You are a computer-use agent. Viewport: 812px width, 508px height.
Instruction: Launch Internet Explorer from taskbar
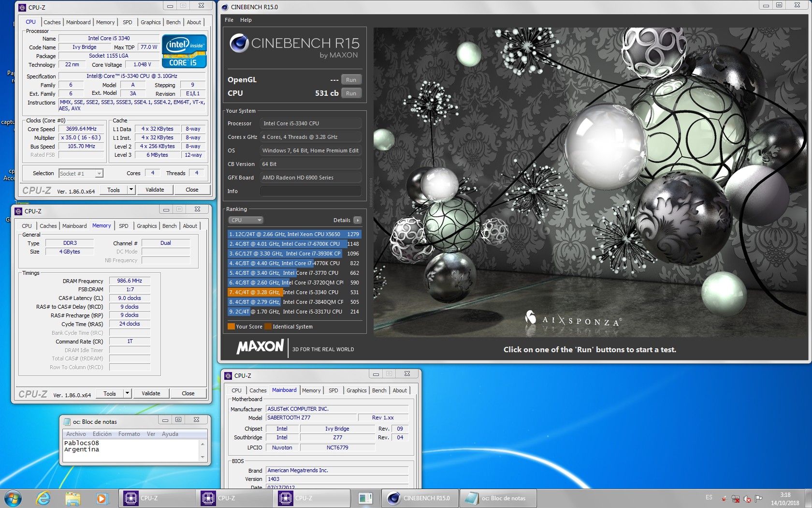pyautogui.click(x=43, y=498)
